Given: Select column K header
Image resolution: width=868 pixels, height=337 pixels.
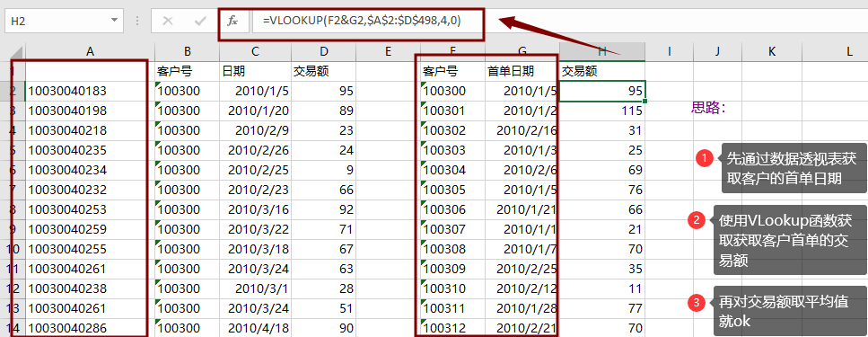Looking at the screenshot, I should click(x=772, y=51).
